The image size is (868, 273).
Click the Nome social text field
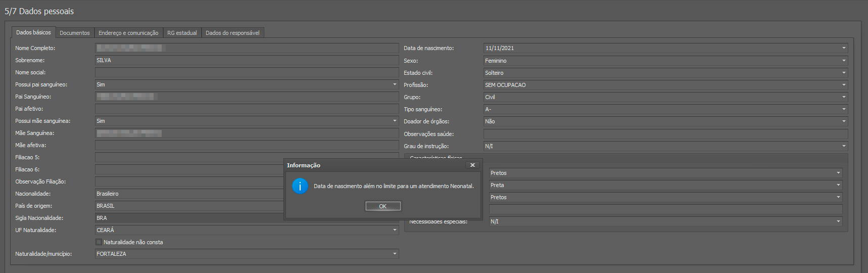(247, 72)
